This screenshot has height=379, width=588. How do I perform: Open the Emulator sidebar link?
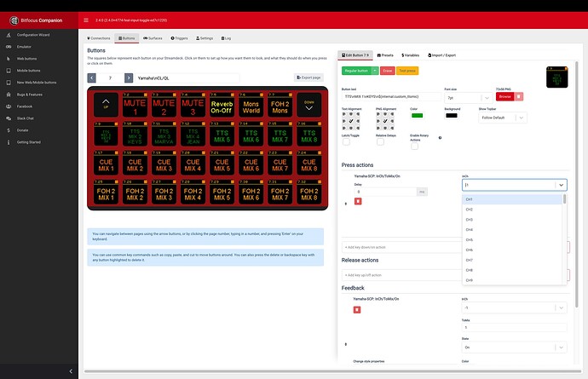(x=24, y=47)
